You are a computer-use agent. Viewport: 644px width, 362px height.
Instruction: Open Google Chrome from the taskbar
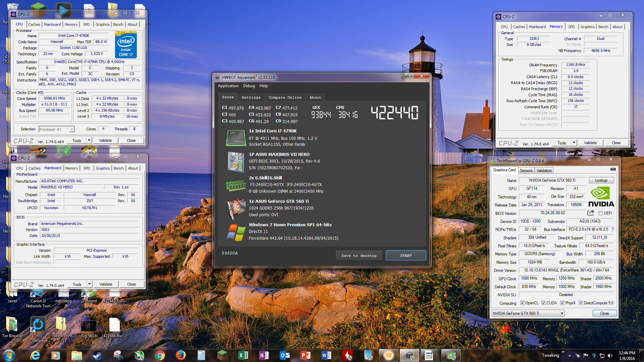pos(160,355)
